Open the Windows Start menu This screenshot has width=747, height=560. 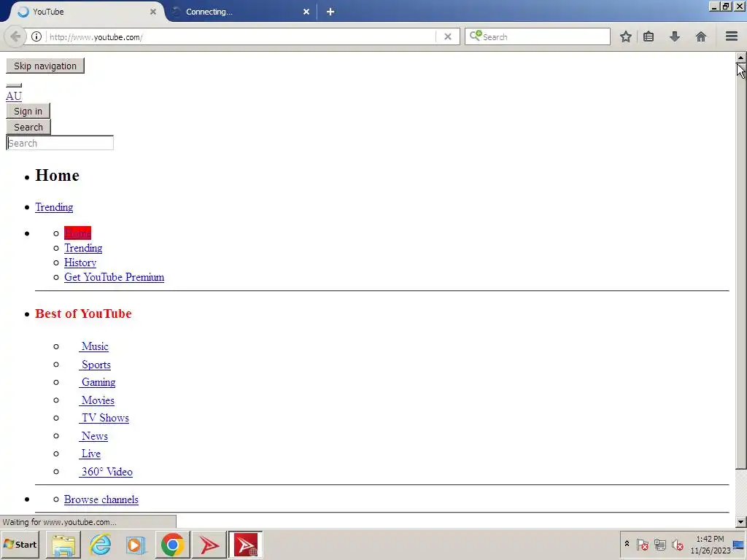point(20,544)
